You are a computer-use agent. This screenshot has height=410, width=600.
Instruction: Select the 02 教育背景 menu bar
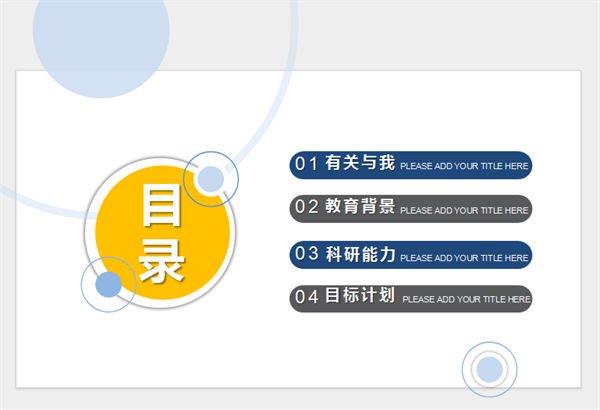click(411, 209)
